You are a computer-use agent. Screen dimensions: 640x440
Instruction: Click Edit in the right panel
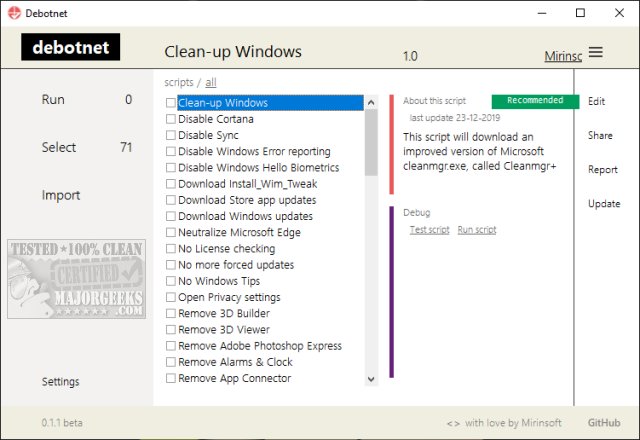pos(596,101)
